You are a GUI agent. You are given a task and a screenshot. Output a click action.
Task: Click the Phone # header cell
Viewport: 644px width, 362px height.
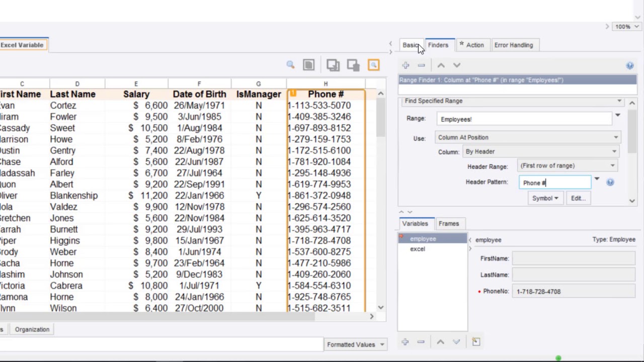(x=326, y=94)
